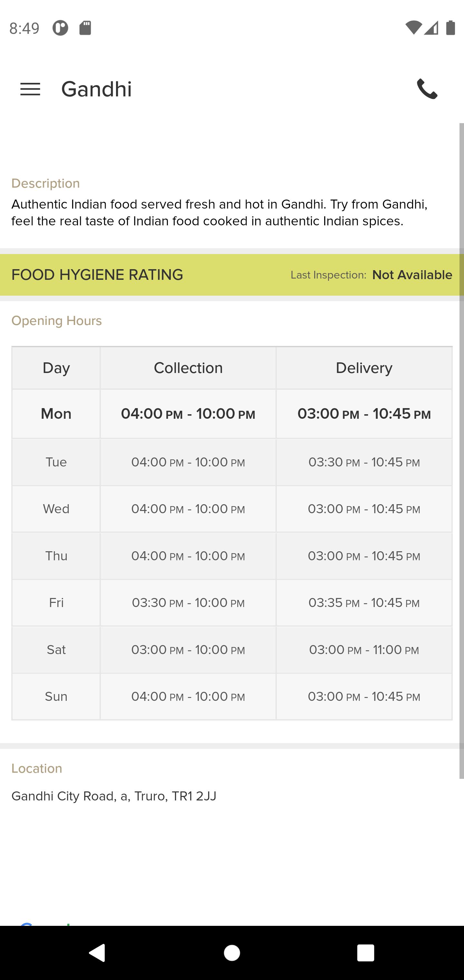Tap the Collection column header

pos(188,368)
